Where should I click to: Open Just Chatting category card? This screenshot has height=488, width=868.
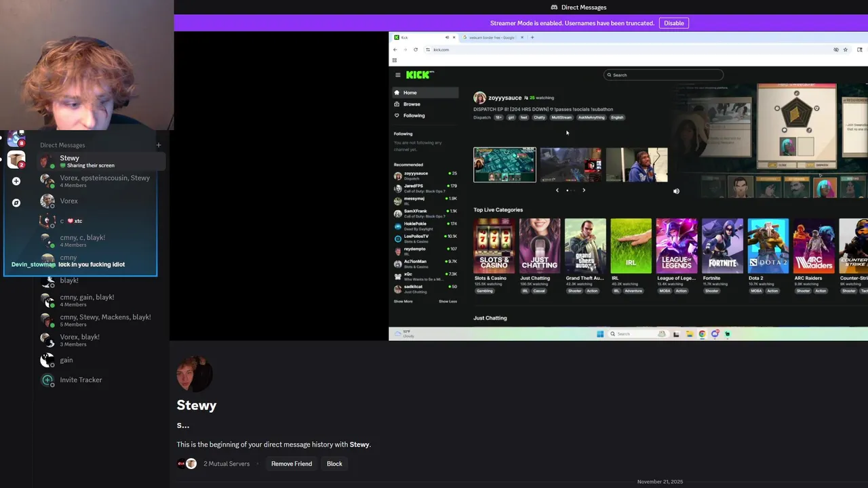coord(539,246)
